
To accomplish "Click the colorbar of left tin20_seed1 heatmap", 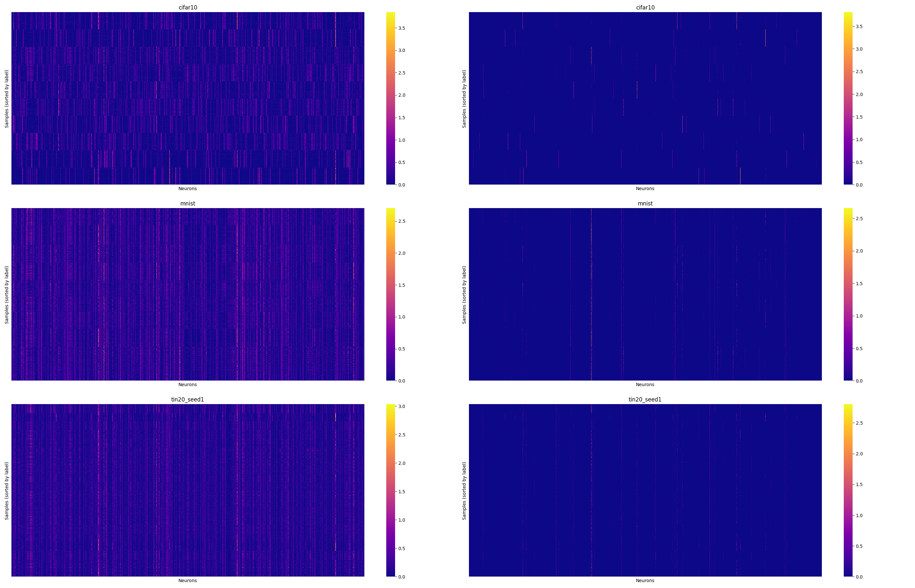I will tap(391, 490).
